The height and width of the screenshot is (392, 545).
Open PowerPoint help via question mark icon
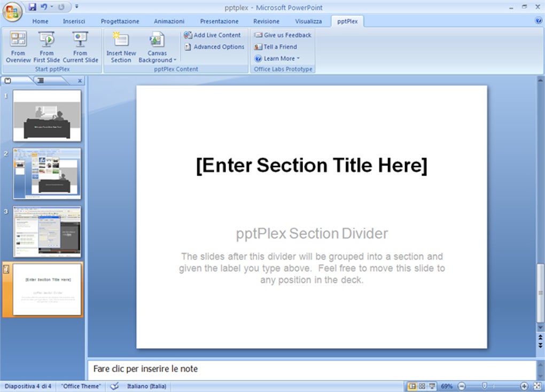click(x=539, y=21)
